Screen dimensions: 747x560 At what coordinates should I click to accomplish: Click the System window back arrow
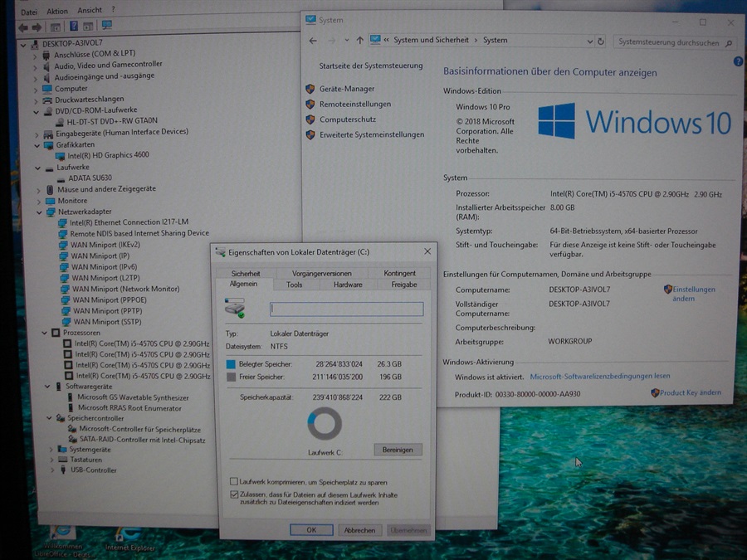313,41
